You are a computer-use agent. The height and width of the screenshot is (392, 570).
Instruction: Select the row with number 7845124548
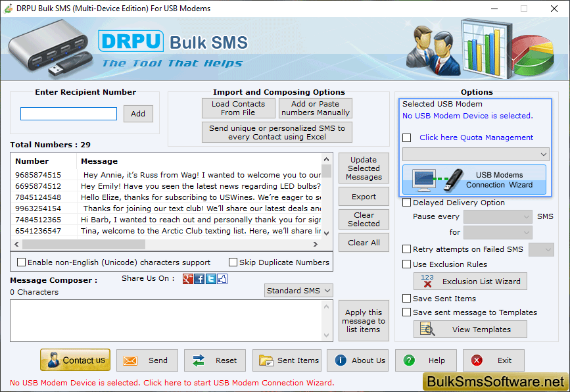click(166, 197)
